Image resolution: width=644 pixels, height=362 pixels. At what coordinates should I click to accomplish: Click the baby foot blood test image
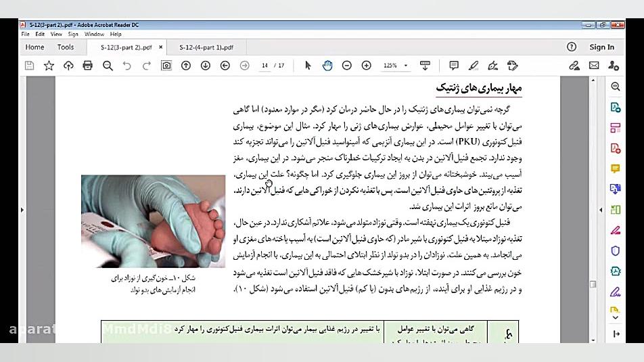point(153,221)
